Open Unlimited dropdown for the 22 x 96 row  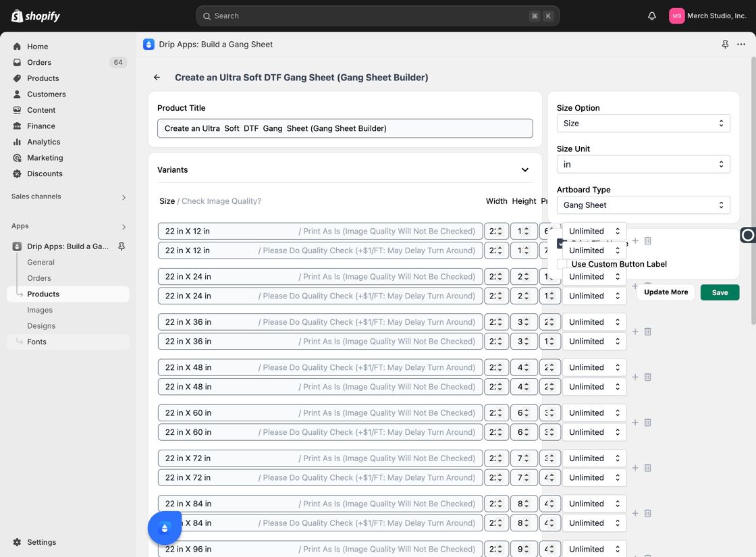click(x=594, y=549)
